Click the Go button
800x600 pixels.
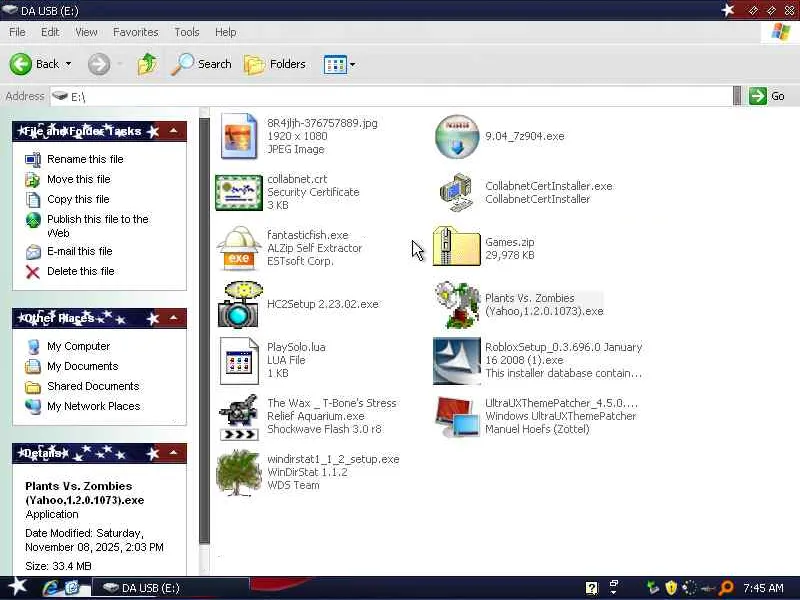point(767,96)
